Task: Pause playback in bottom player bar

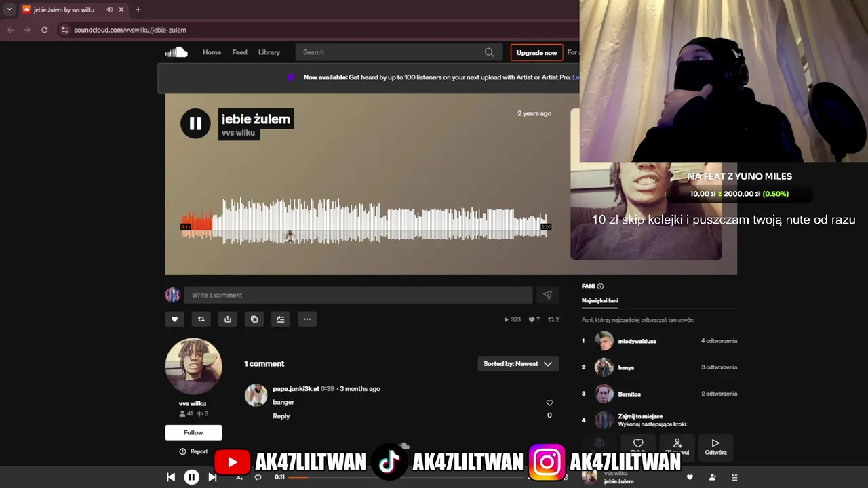Action: (x=192, y=477)
